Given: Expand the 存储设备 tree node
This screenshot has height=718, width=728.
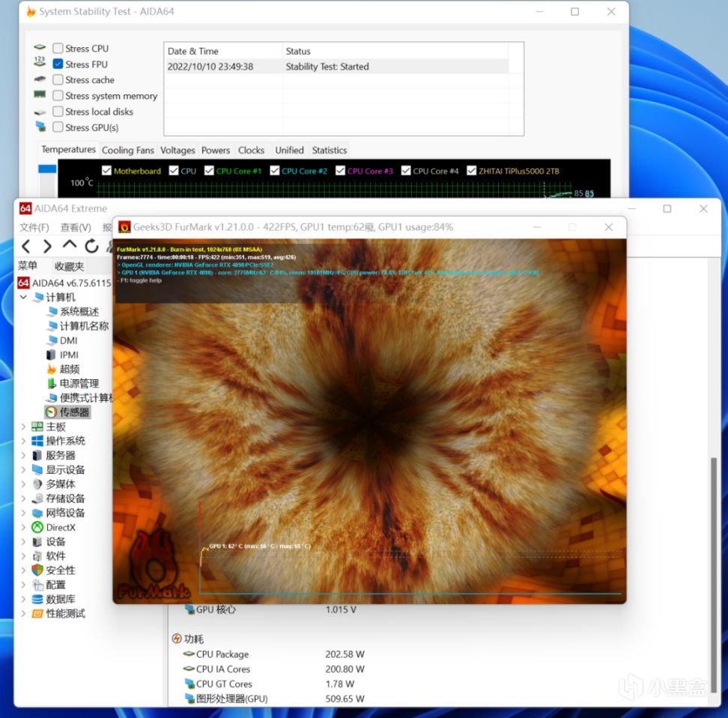Looking at the screenshot, I should click(x=24, y=498).
